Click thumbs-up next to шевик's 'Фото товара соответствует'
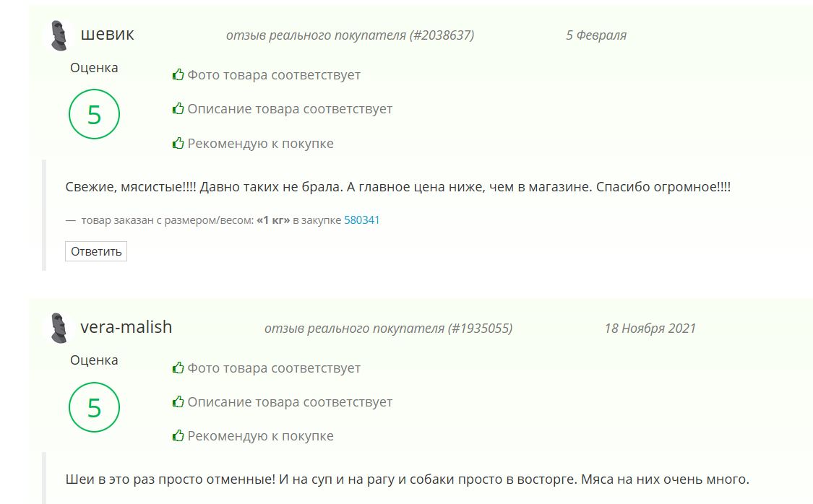Viewport: 813px width, 504px height. click(178, 74)
